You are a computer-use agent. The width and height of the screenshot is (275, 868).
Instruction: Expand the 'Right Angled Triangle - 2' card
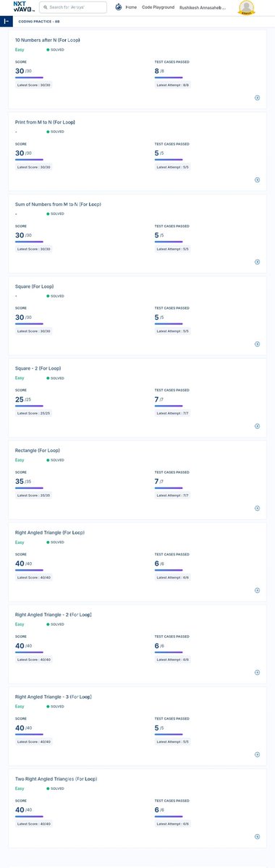[x=258, y=673]
